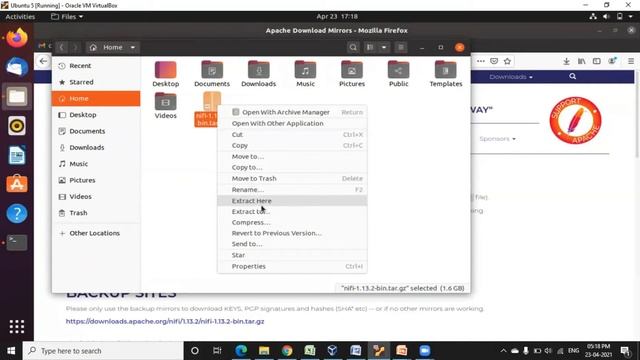Select Compress... in context menu

(292, 222)
